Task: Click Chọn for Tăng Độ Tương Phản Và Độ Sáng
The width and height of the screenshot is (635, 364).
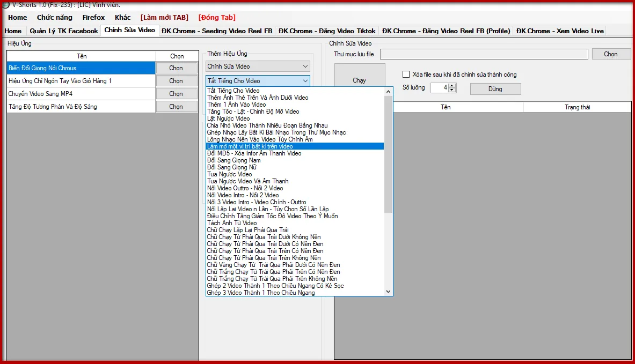Action: (176, 107)
